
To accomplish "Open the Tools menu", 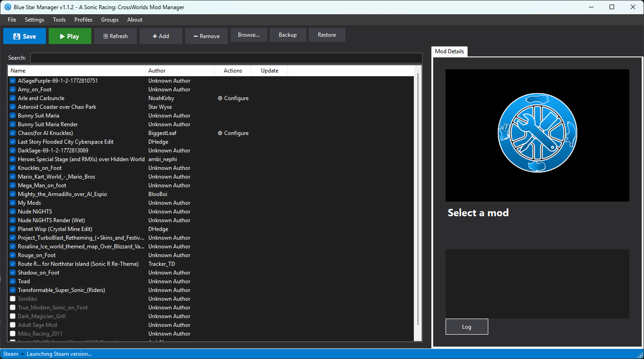I will (59, 20).
